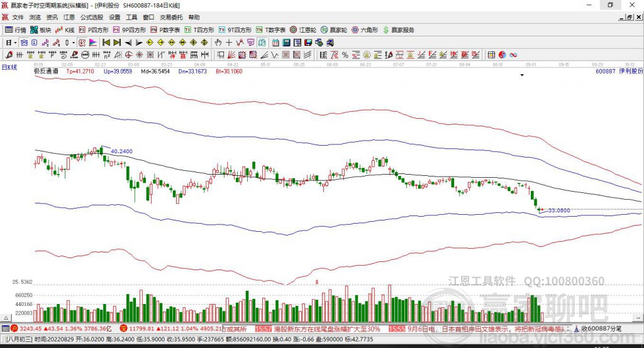The width and height of the screenshot is (644, 348).
Task: Open the 浏览 menu
Action: [35, 17]
